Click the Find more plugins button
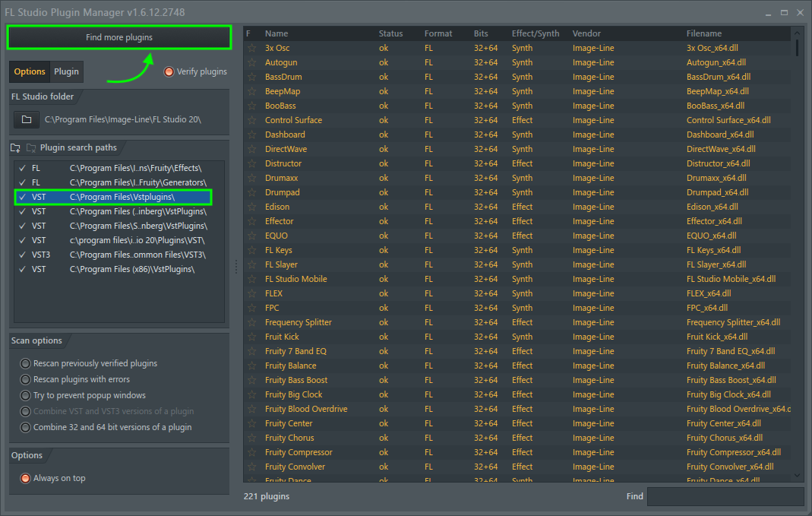The image size is (812, 516). coord(118,37)
